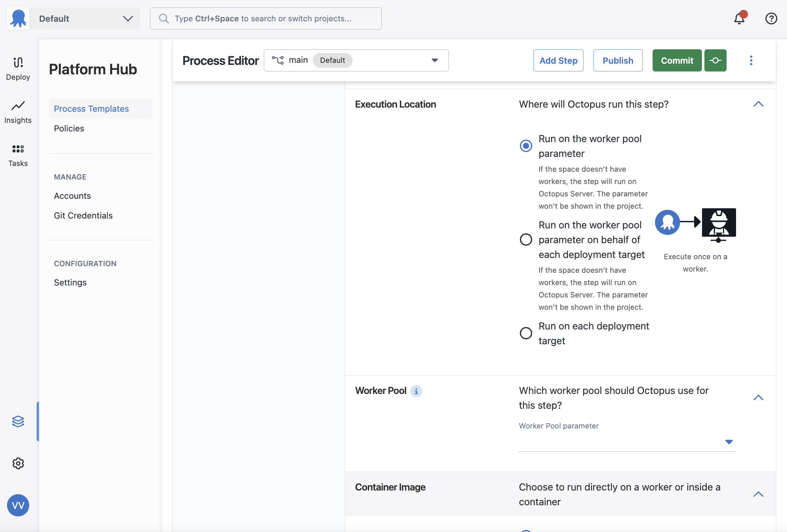Open the Platform Hub layers icon
This screenshot has width=787, height=532.
18,421
